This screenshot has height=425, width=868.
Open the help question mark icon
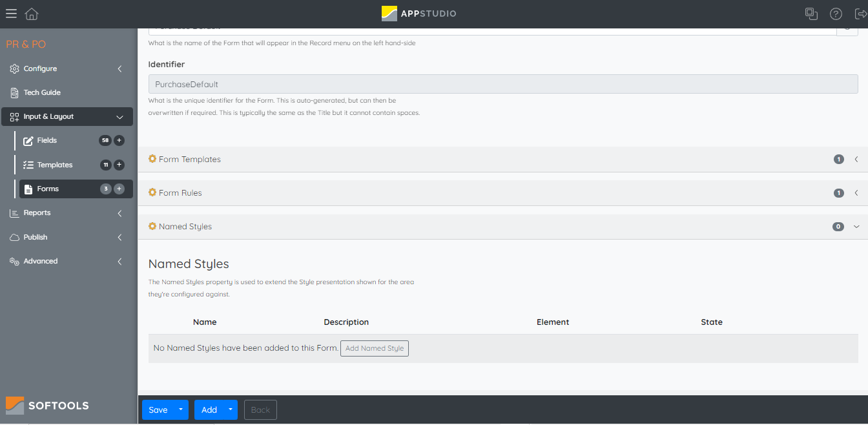coord(836,14)
